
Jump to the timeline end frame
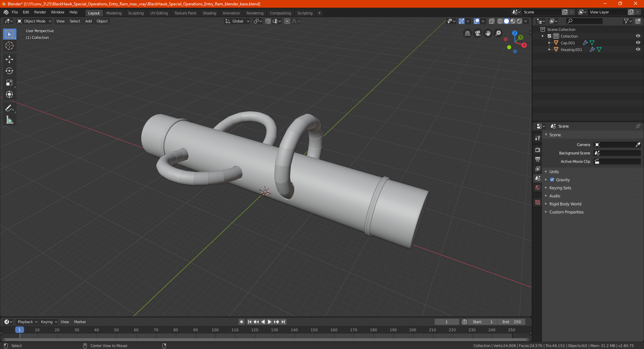point(283,322)
